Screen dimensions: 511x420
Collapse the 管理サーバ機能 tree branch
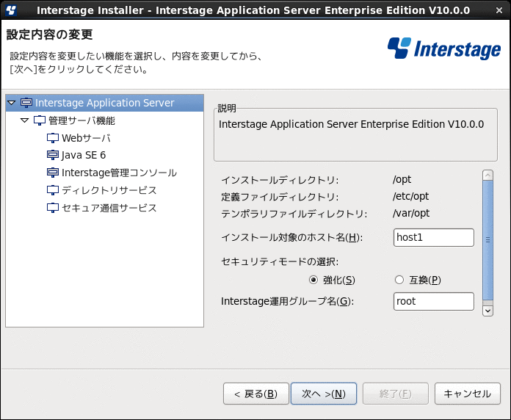point(25,120)
